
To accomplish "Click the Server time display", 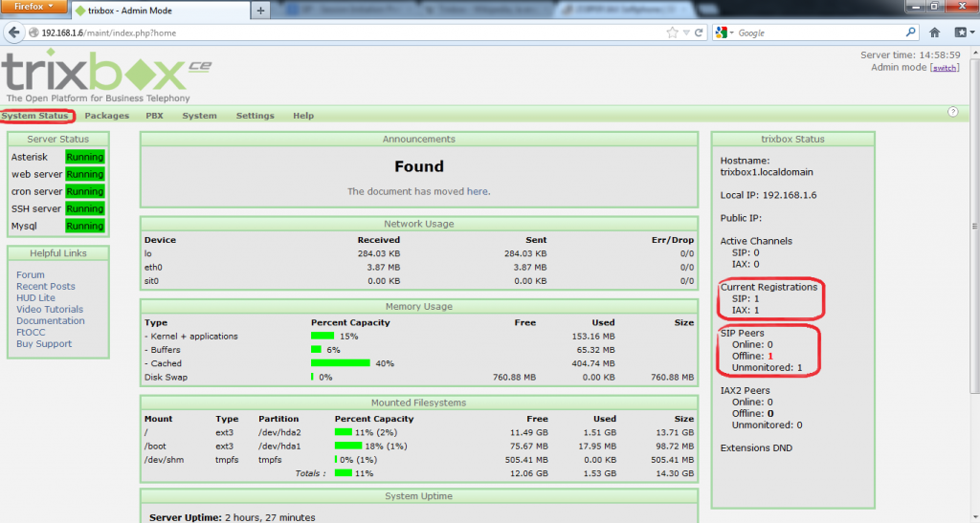I will (910, 54).
